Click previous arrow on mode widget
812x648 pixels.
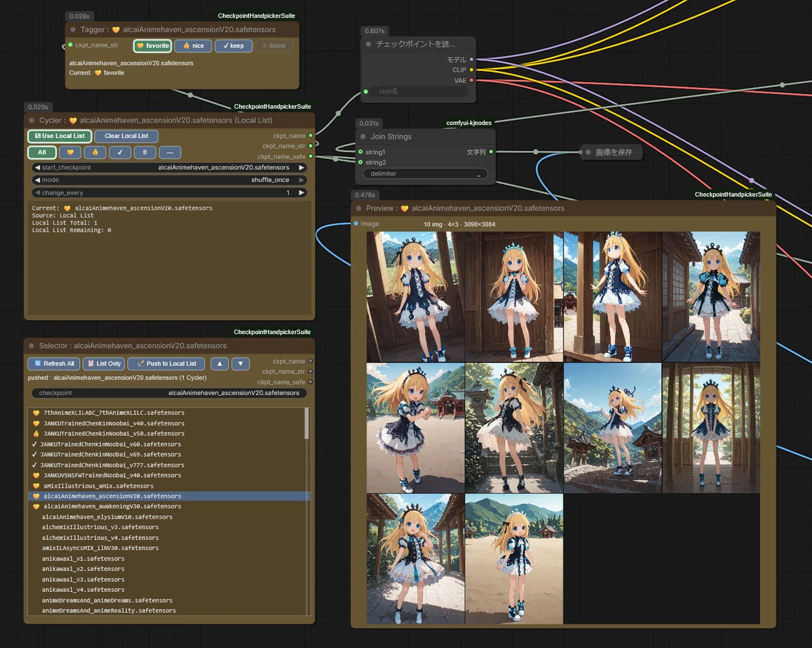point(37,180)
